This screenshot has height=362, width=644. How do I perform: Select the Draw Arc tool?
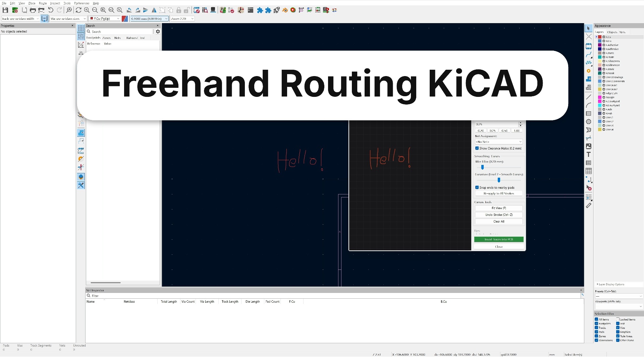point(589,105)
